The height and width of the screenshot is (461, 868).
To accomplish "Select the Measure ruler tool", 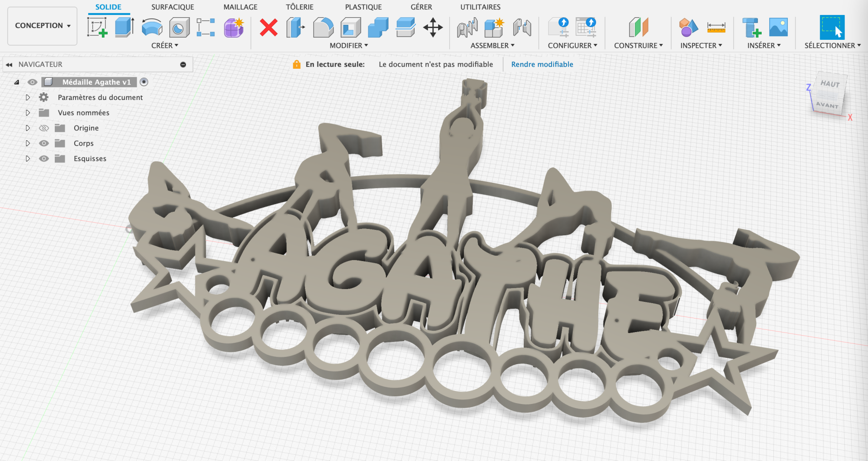I will point(716,27).
